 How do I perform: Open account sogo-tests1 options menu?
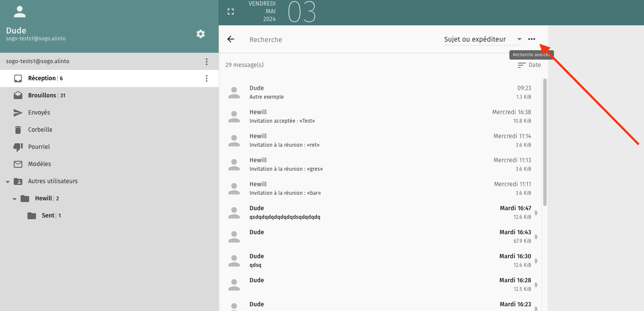pos(207,61)
